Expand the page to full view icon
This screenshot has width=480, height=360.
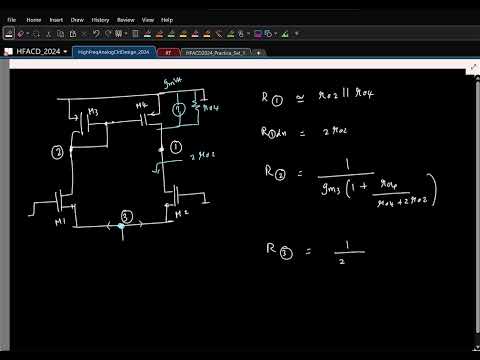(x=473, y=68)
